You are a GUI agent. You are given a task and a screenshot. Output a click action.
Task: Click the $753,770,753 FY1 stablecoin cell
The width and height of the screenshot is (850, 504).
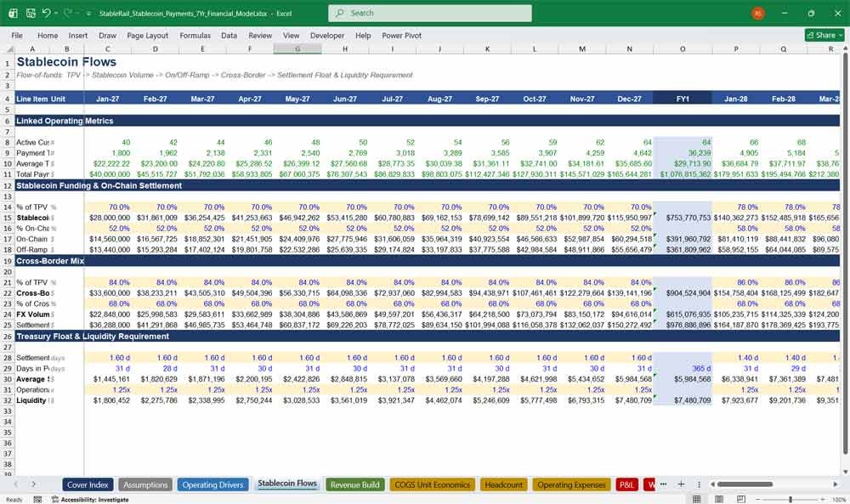point(683,218)
